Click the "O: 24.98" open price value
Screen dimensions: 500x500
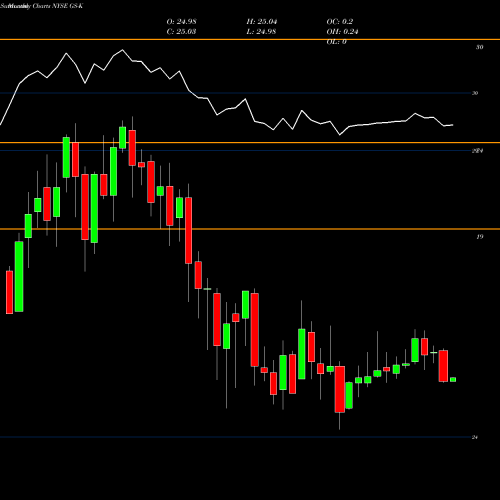181,22
